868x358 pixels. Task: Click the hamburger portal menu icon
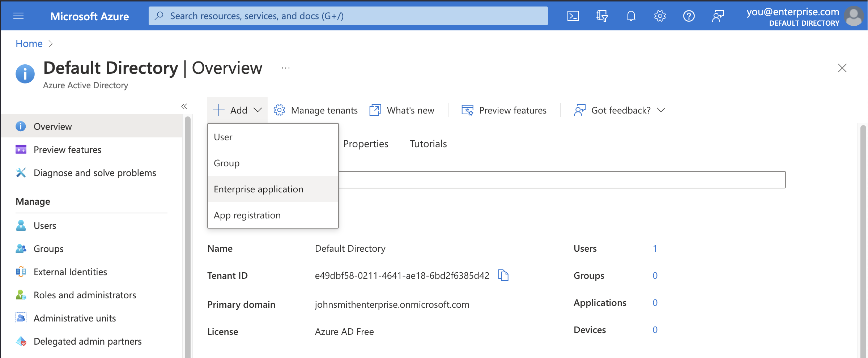[x=18, y=16]
